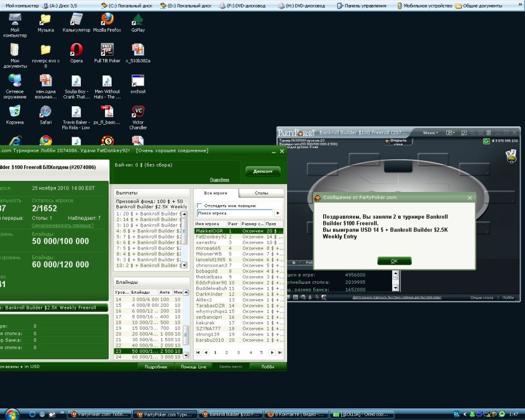Click Синхронизировать перерыв link
Image resolution: width=525 pixels, height=420 pixels.
pos(62,225)
